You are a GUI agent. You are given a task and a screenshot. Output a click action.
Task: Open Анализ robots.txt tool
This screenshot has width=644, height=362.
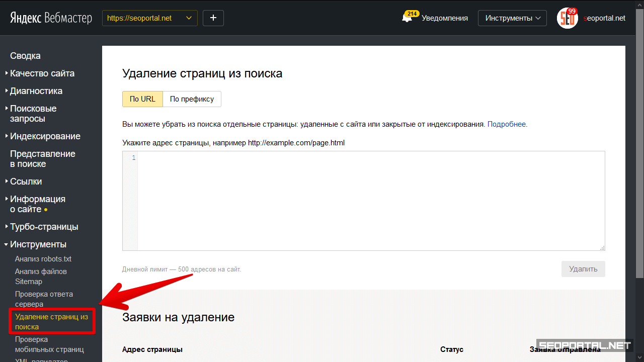[43, 259]
